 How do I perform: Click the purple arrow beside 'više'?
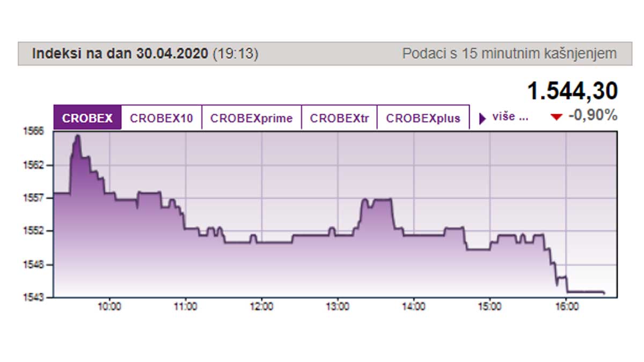coord(482,119)
